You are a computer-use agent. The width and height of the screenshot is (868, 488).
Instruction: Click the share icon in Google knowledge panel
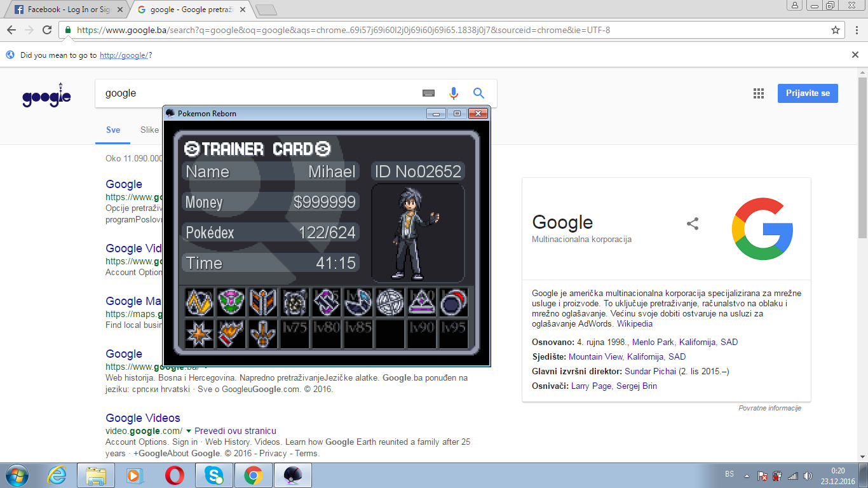(x=693, y=224)
